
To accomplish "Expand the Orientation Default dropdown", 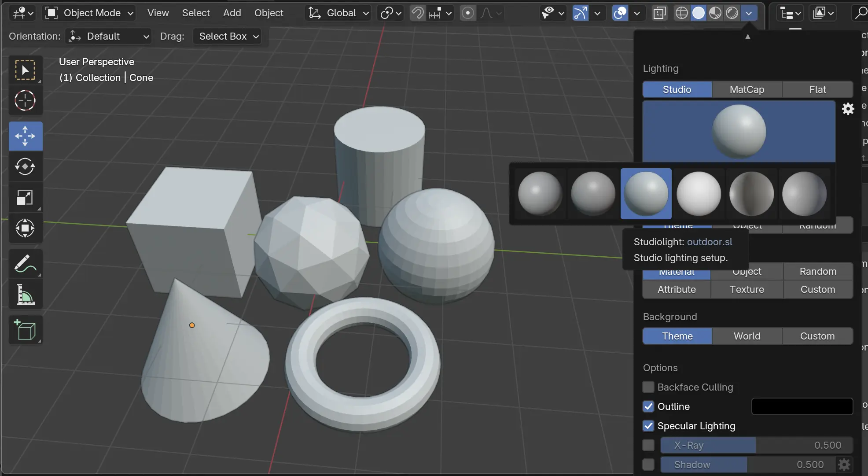I will point(109,36).
